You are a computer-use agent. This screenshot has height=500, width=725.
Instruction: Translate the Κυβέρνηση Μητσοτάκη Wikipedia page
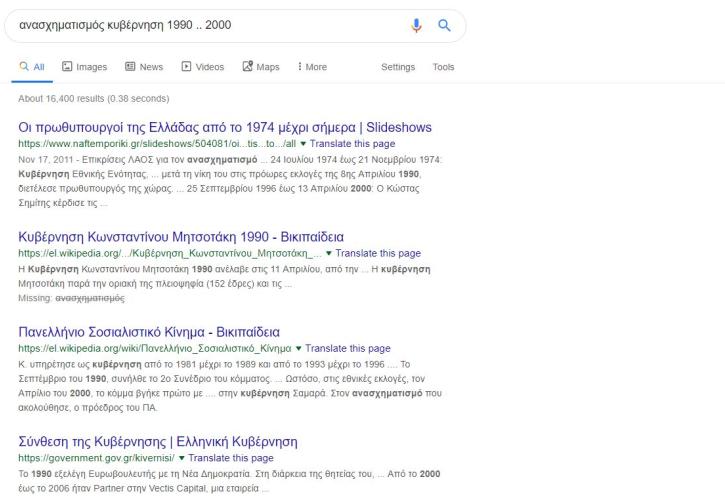click(x=378, y=253)
